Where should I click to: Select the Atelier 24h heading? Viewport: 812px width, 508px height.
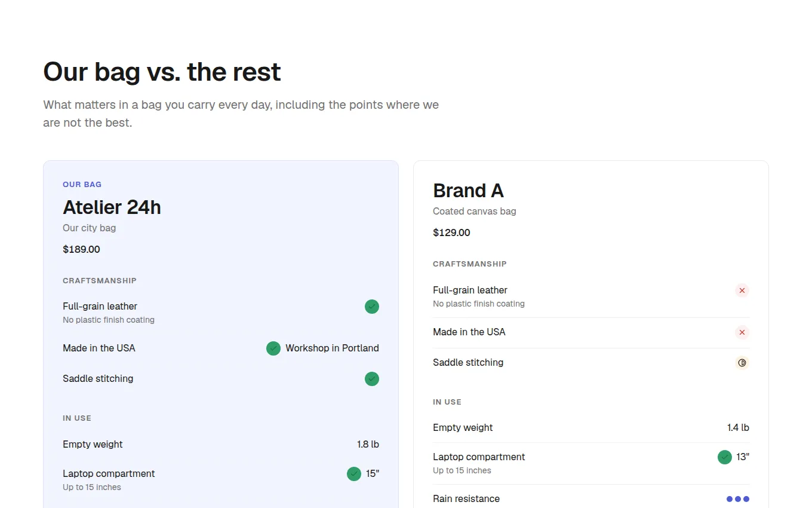pyautogui.click(x=112, y=207)
